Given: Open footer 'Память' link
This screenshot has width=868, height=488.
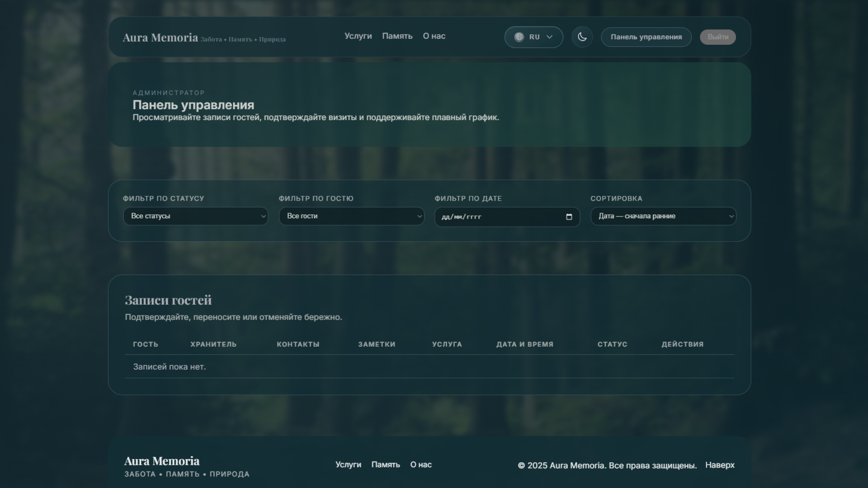Looking at the screenshot, I should (386, 465).
